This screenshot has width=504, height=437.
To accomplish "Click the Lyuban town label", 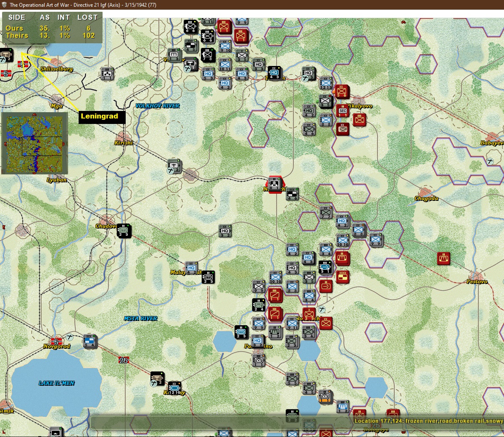I will (x=57, y=179).
